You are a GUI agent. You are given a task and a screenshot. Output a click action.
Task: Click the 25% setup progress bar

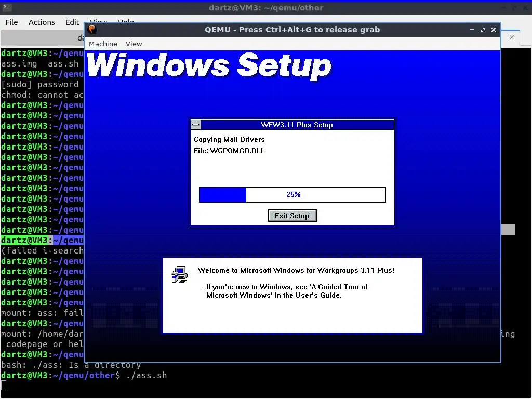[292, 194]
